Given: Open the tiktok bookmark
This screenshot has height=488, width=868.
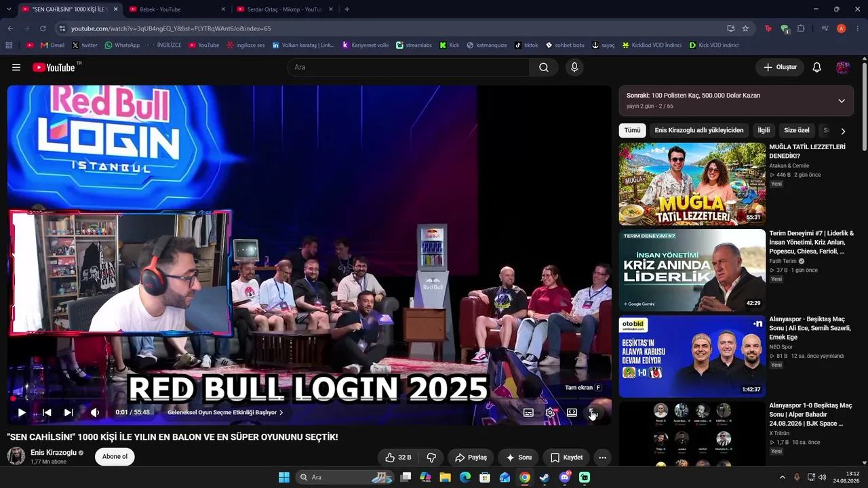Looking at the screenshot, I should [526, 45].
